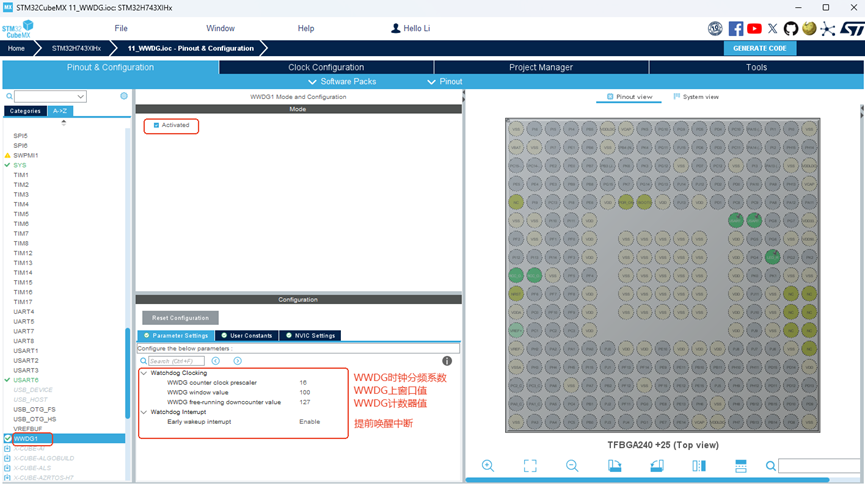Collapse the Watchdog Clocking group

click(144, 373)
